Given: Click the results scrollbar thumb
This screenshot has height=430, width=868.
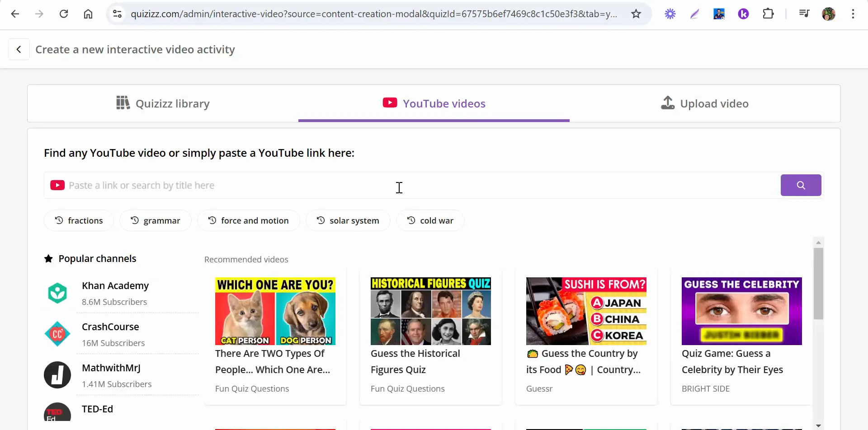Looking at the screenshot, I should [x=818, y=284].
